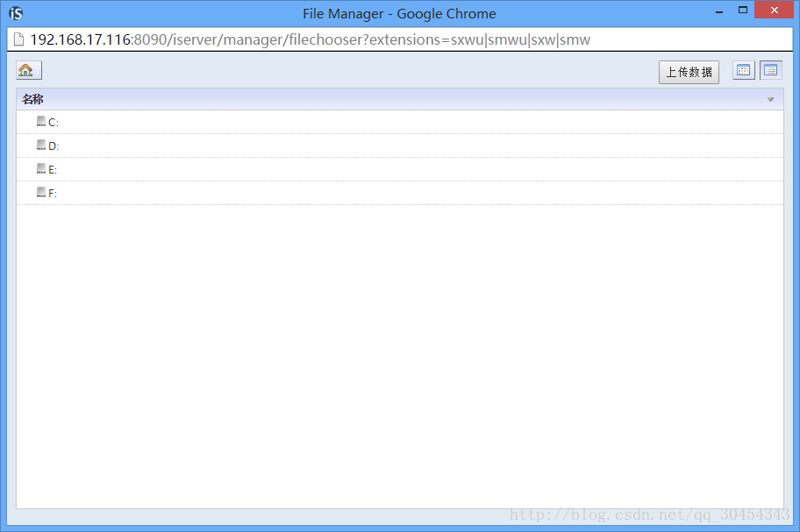
Task: Select the F: drive icon
Action: pos(41,192)
